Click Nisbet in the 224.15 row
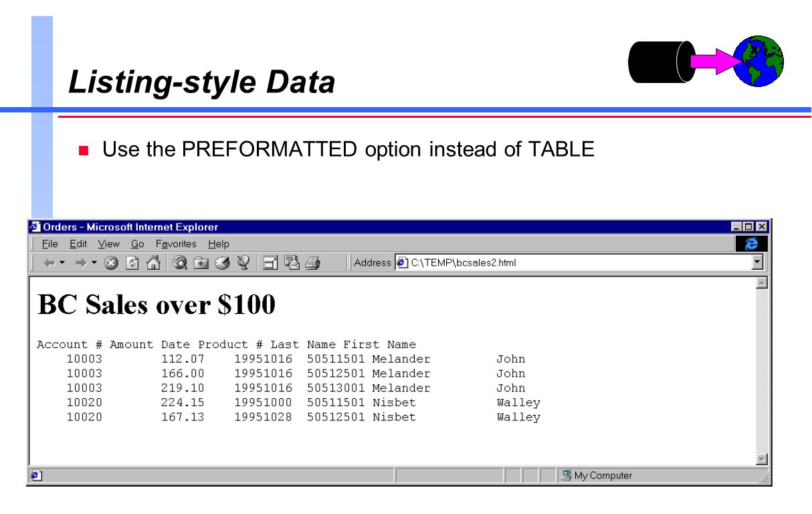The width and height of the screenshot is (812, 514). (394, 403)
